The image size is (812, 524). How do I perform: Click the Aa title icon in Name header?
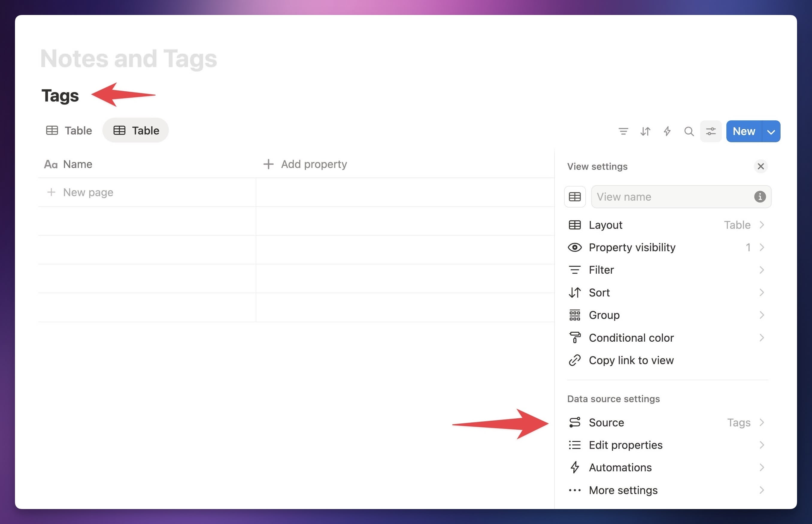[50, 164]
